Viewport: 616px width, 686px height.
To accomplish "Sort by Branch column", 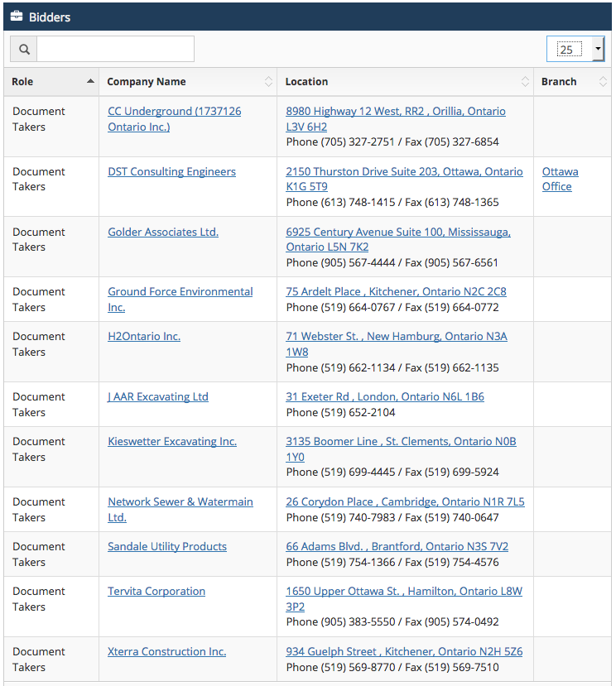I will (572, 82).
